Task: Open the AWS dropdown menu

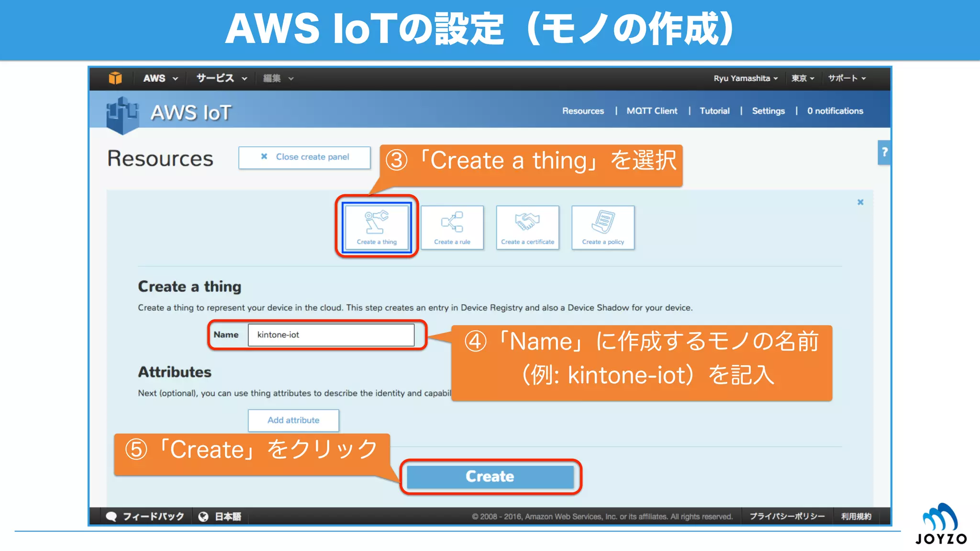Action: coord(160,78)
